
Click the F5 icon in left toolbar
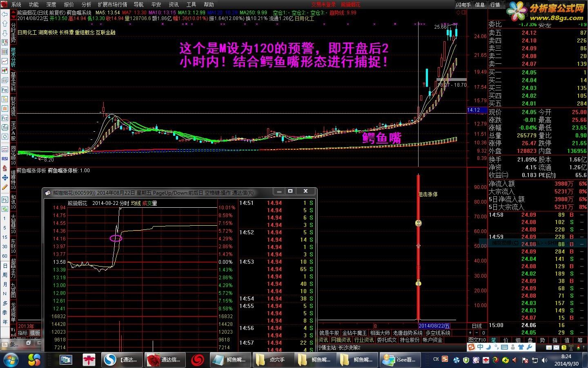[x=4, y=200]
